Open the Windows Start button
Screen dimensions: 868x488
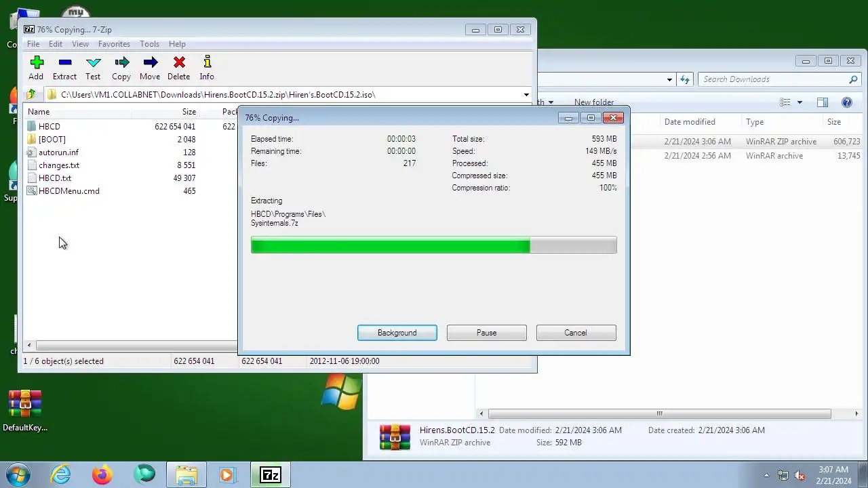(x=18, y=474)
